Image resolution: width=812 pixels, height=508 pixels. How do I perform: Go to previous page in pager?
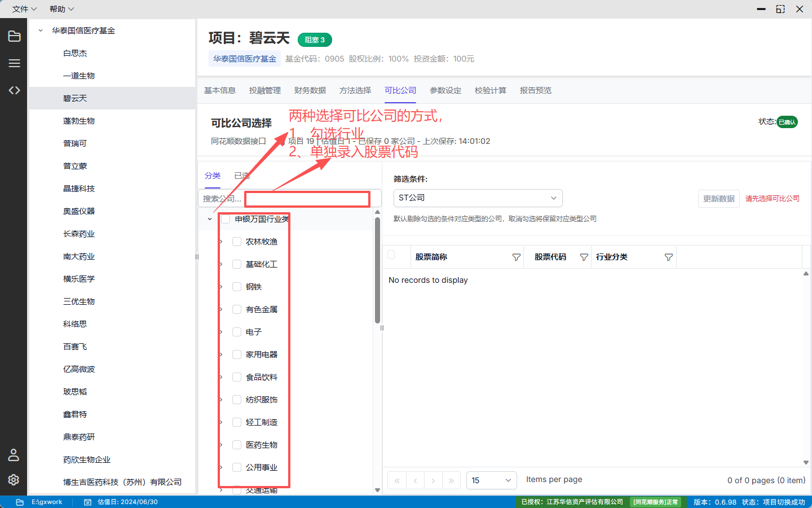(415, 480)
